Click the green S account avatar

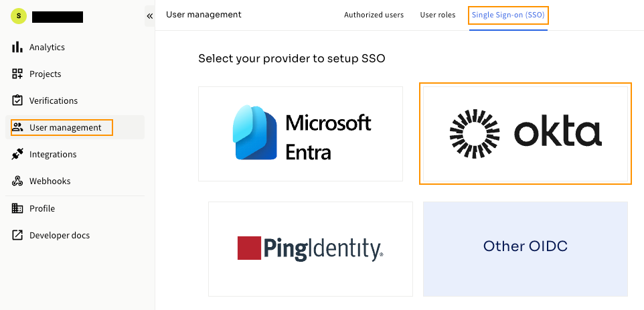click(19, 16)
